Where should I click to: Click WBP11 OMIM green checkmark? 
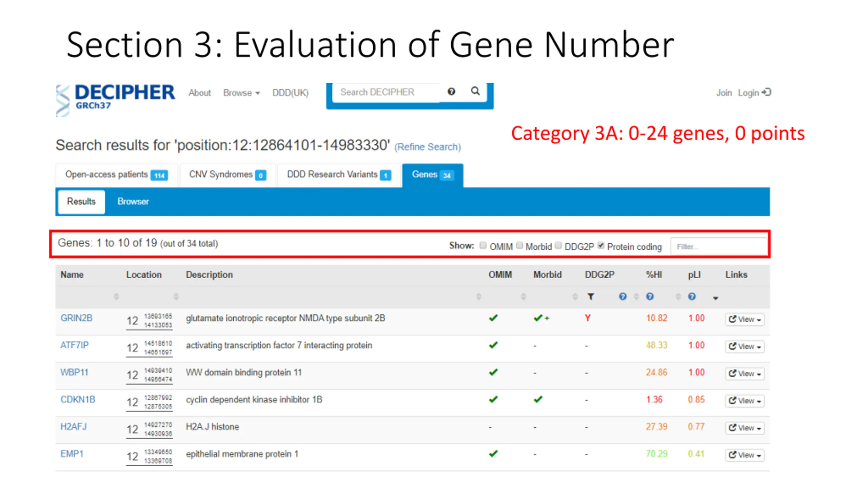pos(493,372)
